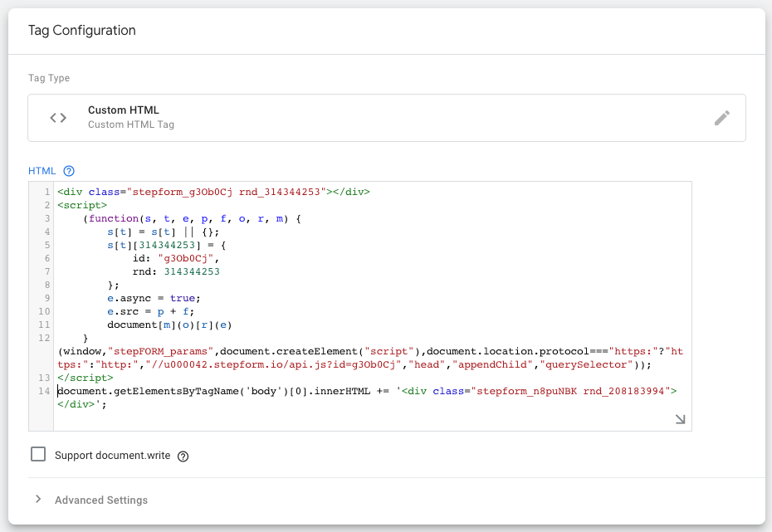Click the document[m](o)[r](e) line
Image resolution: width=772 pixels, height=532 pixels.
(x=169, y=325)
